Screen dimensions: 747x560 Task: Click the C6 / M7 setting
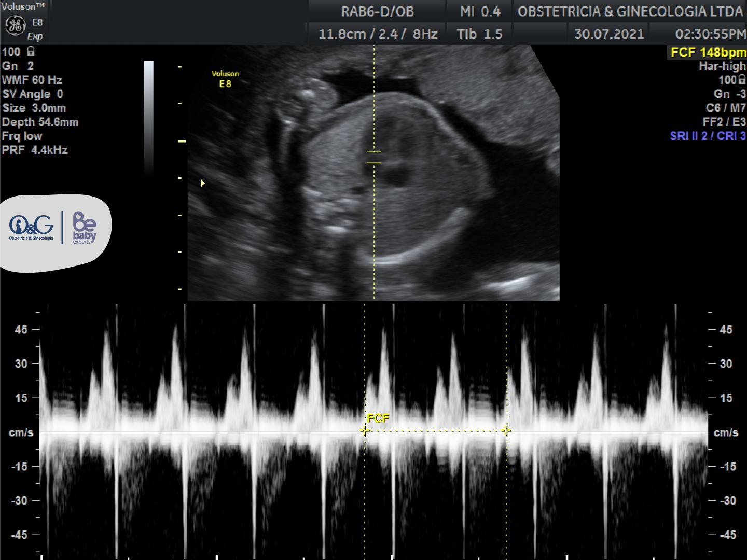pos(726,108)
